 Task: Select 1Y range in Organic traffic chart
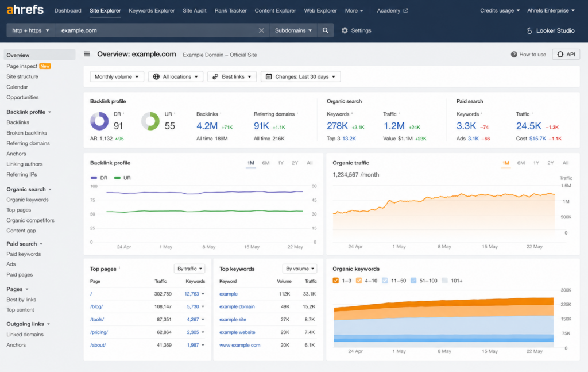click(536, 163)
